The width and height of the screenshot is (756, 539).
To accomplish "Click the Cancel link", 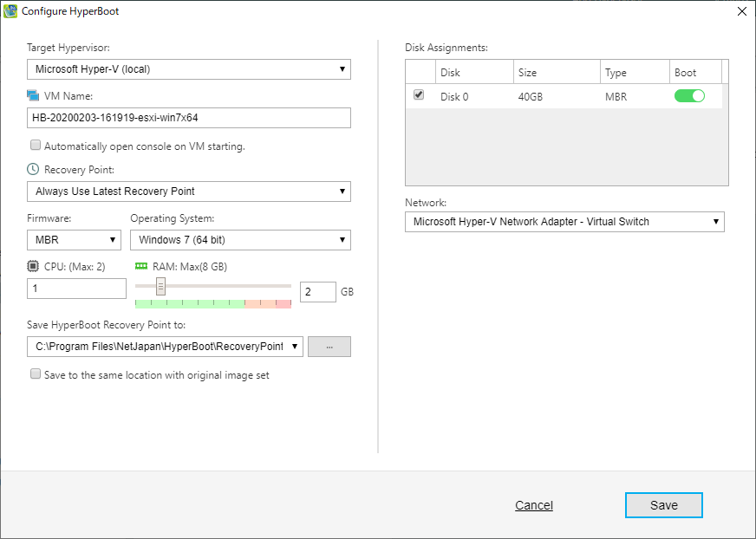I will (x=533, y=505).
